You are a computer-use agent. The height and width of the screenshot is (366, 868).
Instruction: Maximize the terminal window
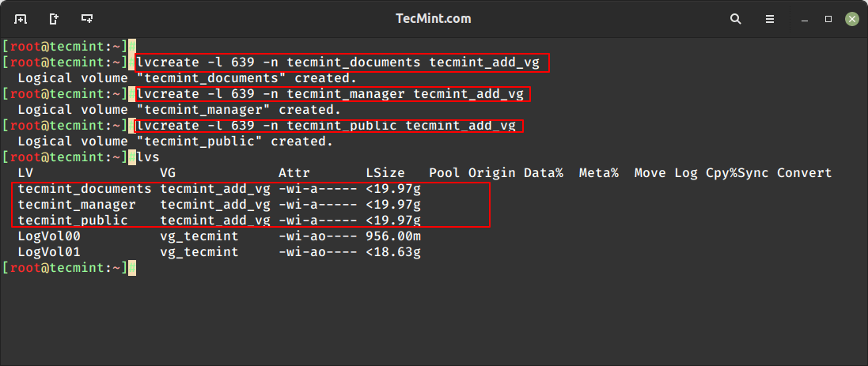pos(828,18)
